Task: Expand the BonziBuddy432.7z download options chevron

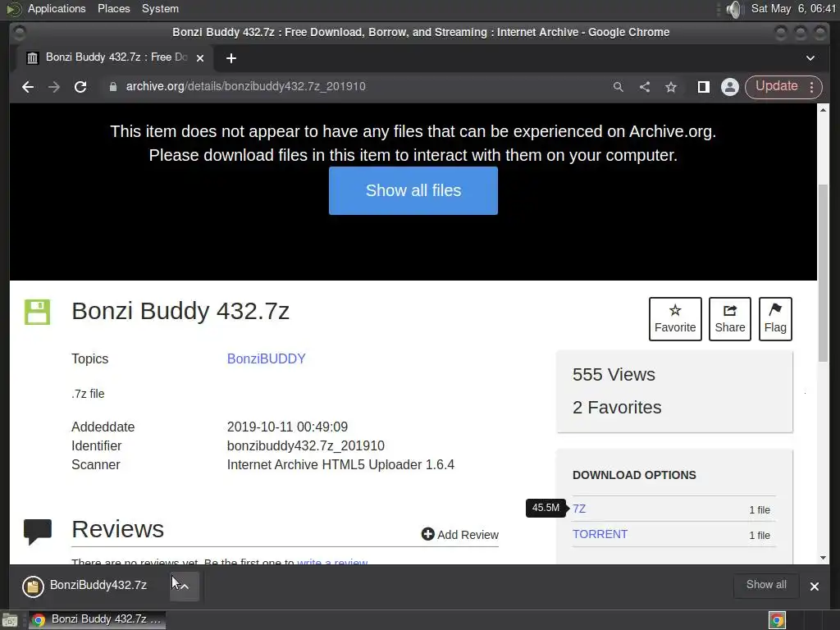Action: click(x=185, y=586)
